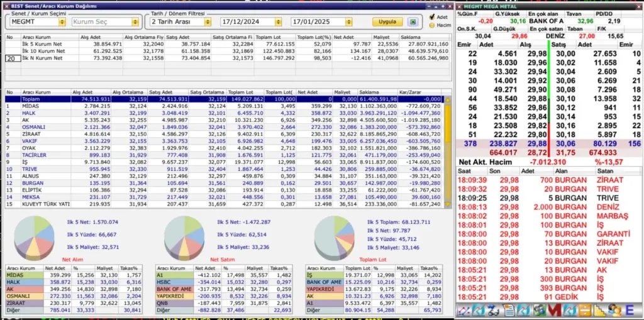The image size is (644, 320).
Task: Click the Saat column header in trades list
Action: point(472,171)
